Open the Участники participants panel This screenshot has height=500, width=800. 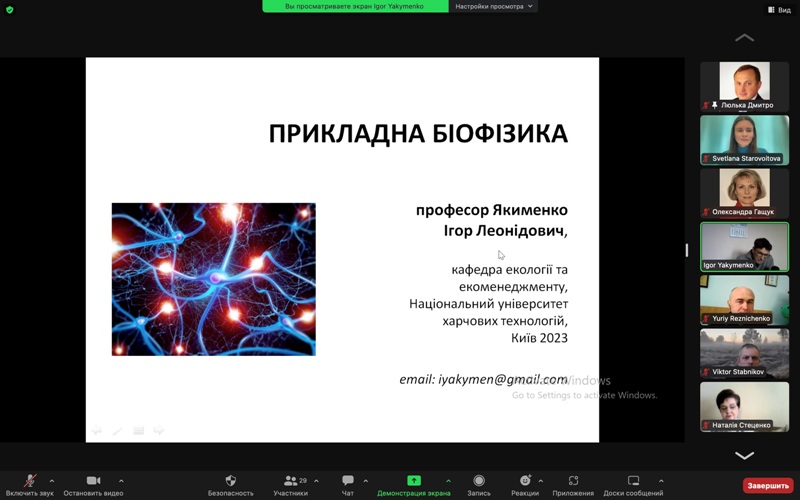(x=291, y=485)
